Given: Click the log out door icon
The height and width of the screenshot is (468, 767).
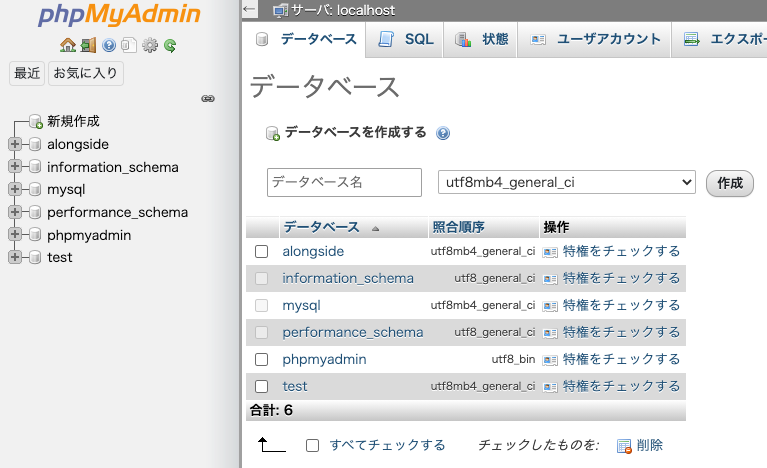Looking at the screenshot, I should (x=89, y=45).
